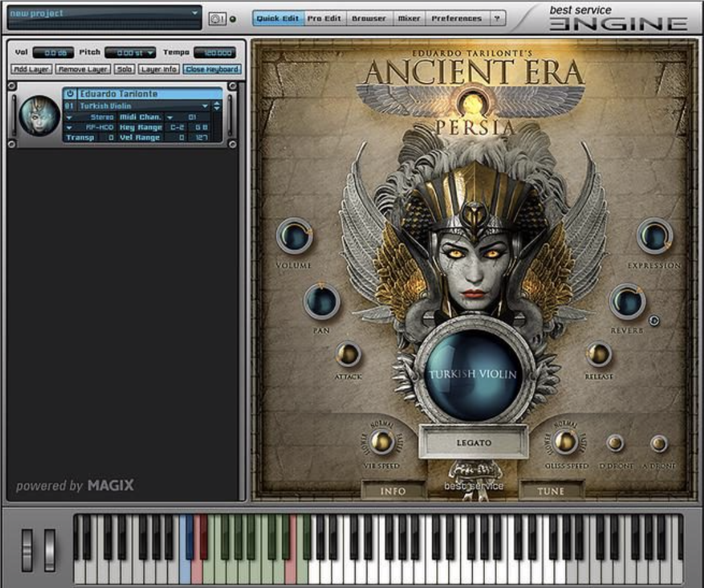Open the Midi Chan. dropdown arrow

pyautogui.click(x=170, y=117)
